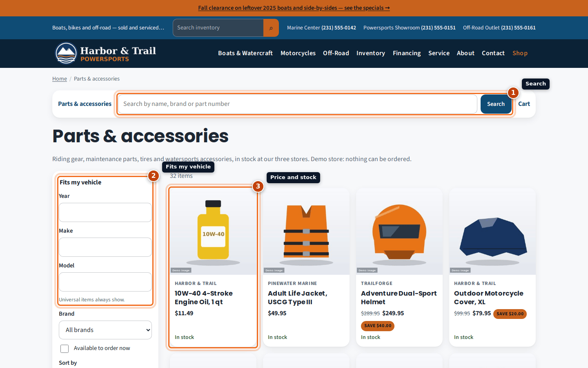Open 10W-40 4-Stroke Engine Oil title
The height and width of the screenshot is (368, 588).
pyautogui.click(x=204, y=298)
